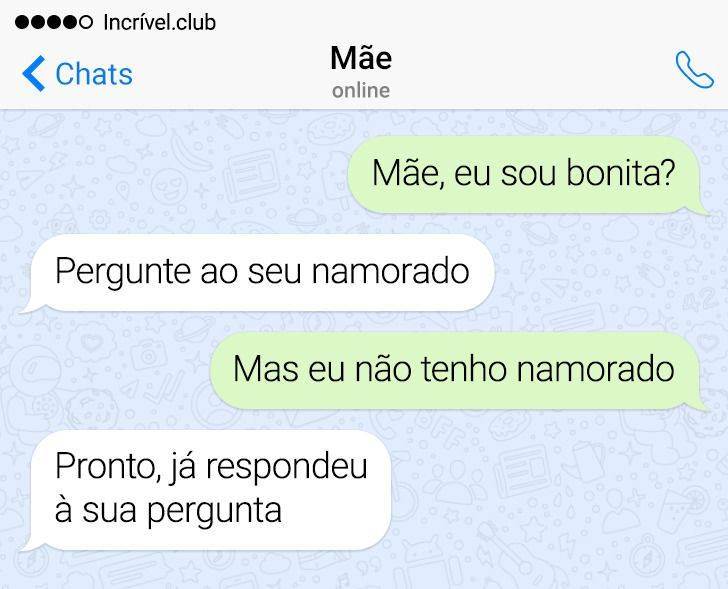Tap the camera doodle in wallpaper
The height and width of the screenshot is (589, 728).
point(148,356)
